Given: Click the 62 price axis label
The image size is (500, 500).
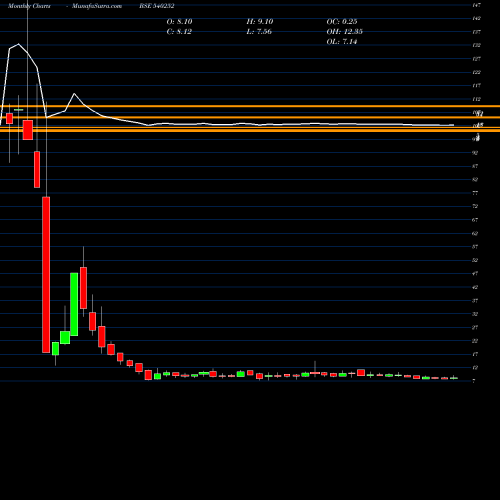Looking at the screenshot, I should click(475, 234).
